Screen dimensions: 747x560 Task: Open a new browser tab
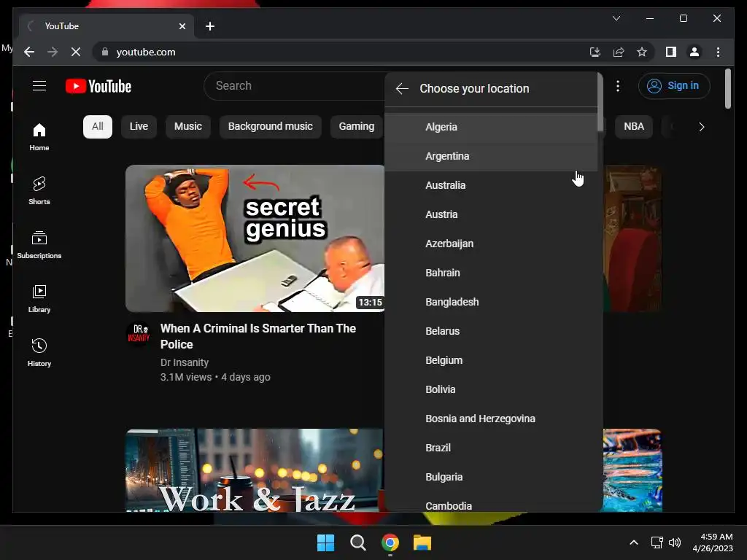209,26
